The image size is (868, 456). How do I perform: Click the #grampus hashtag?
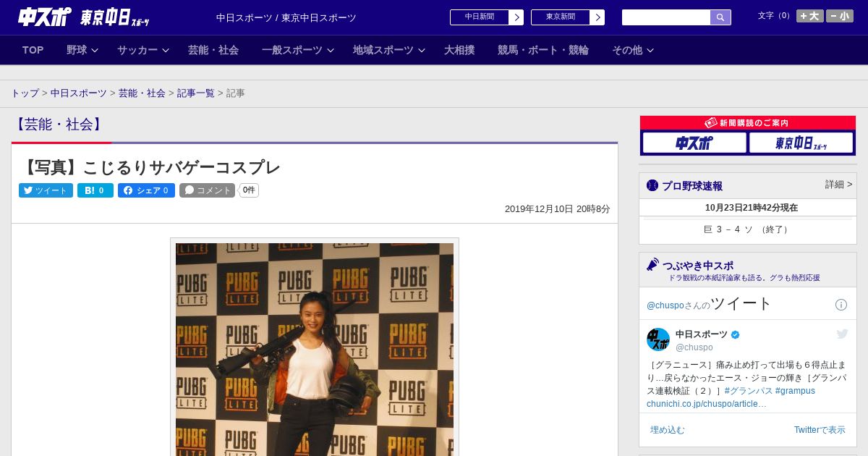(x=795, y=391)
